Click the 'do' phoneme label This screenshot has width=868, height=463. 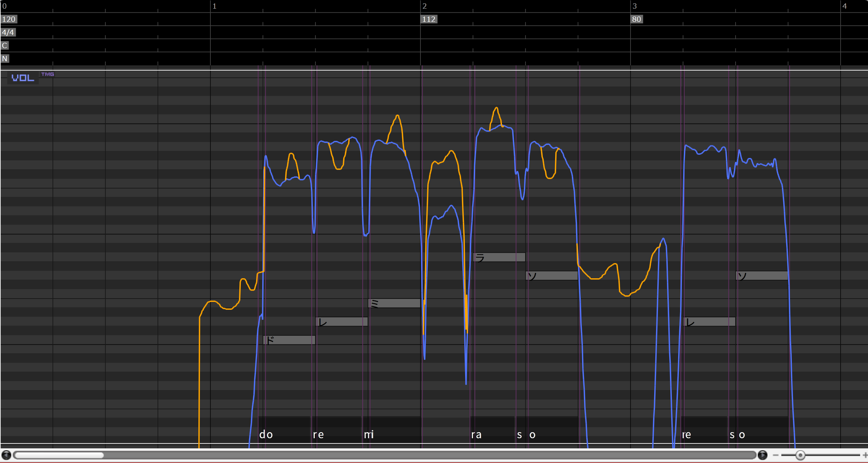pos(266,434)
